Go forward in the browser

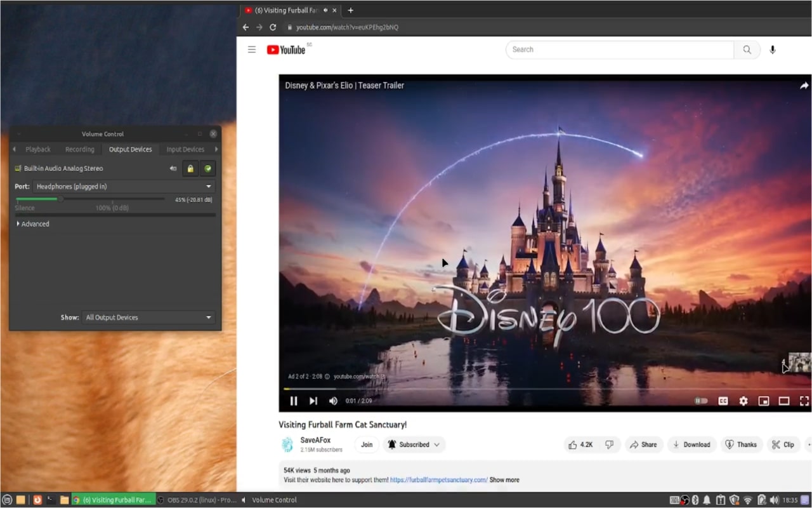pos(259,27)
